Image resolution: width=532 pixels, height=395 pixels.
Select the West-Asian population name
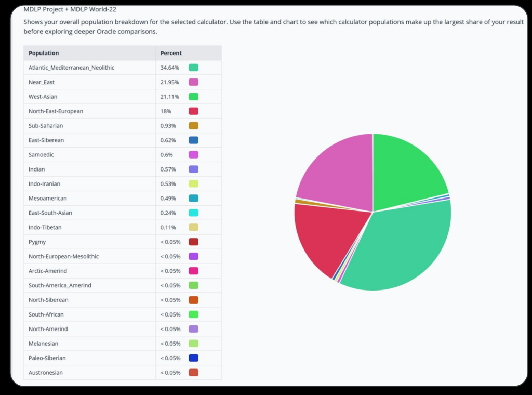point(43,97)
